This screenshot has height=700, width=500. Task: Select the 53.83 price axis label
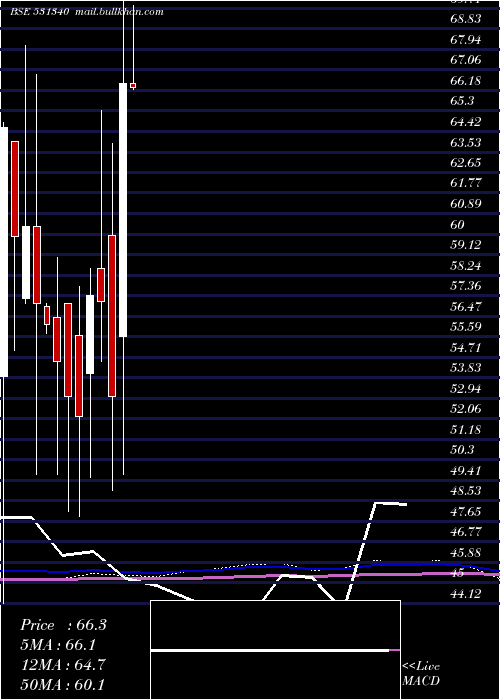tap(466, 368)
